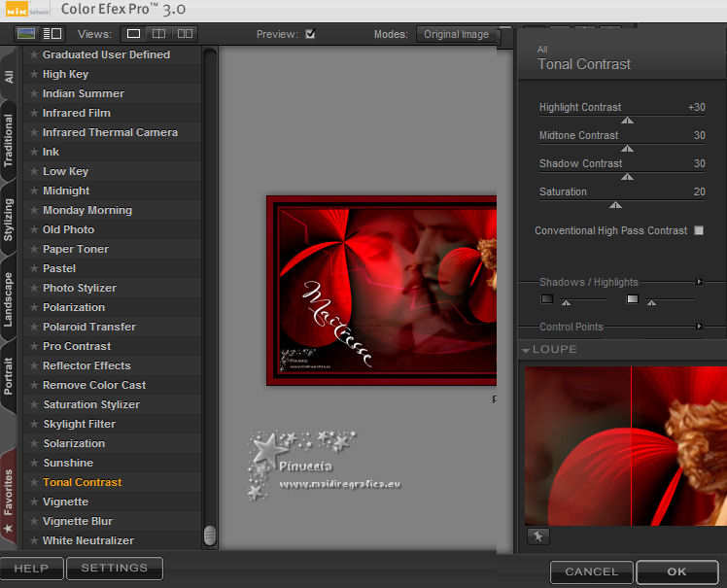This screenshot has height=588, width=727.
Task: Switch to the All filters tab
Action: (9, 77)
